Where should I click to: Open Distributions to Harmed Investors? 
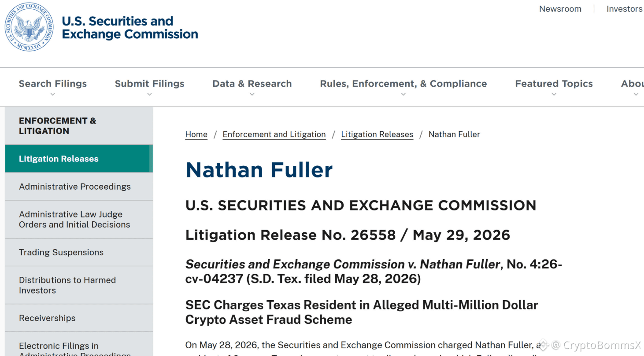pos(79,285)
